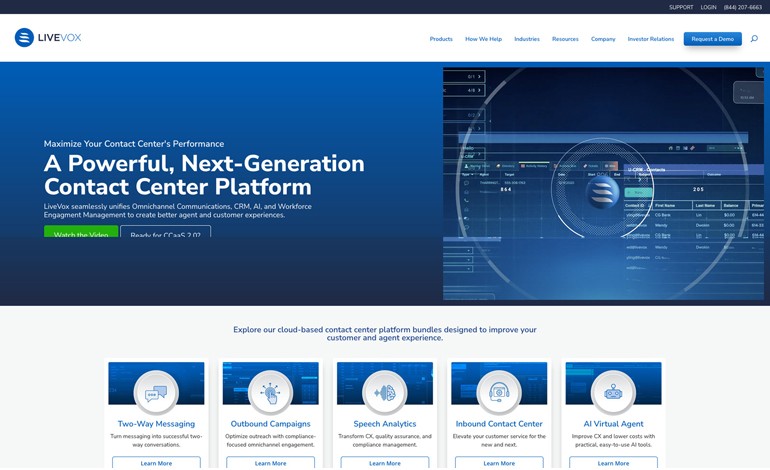The height and width of the screenshot is (470, 770).
Task: Click Learn More under AI Virtual Agent
Action: pos(613,462)
